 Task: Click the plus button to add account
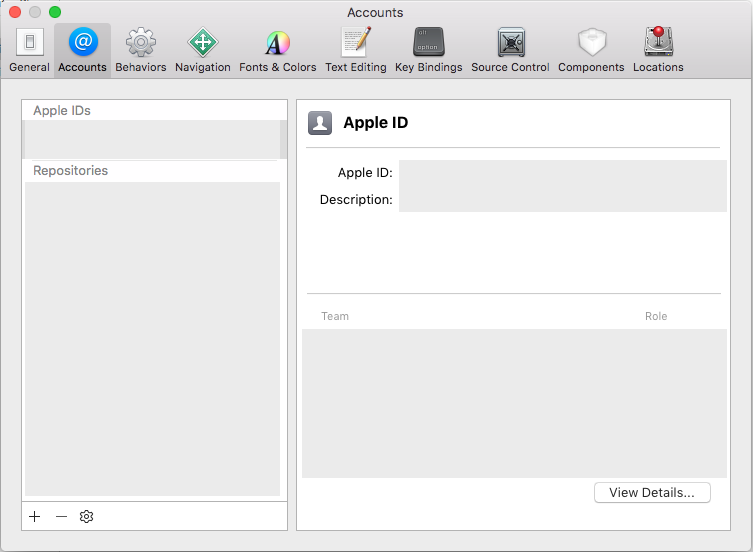click(x=35, y=516)
